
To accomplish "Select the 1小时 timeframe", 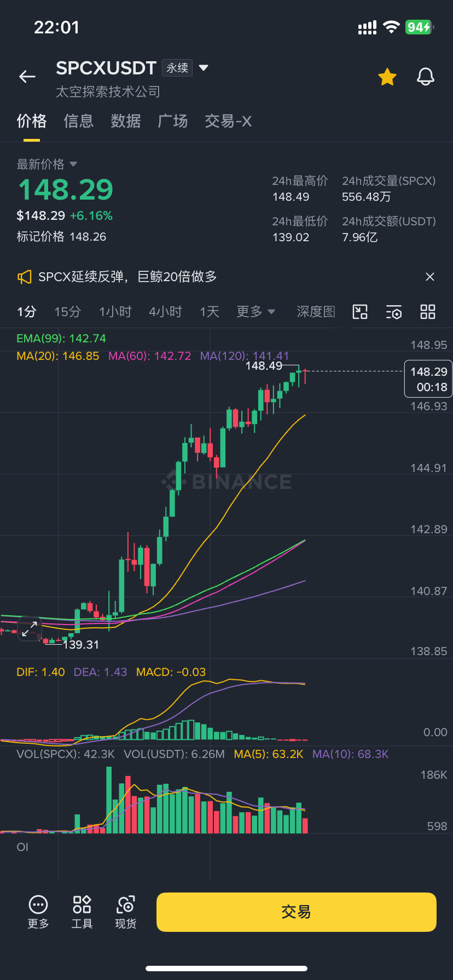I will point(115,312).
